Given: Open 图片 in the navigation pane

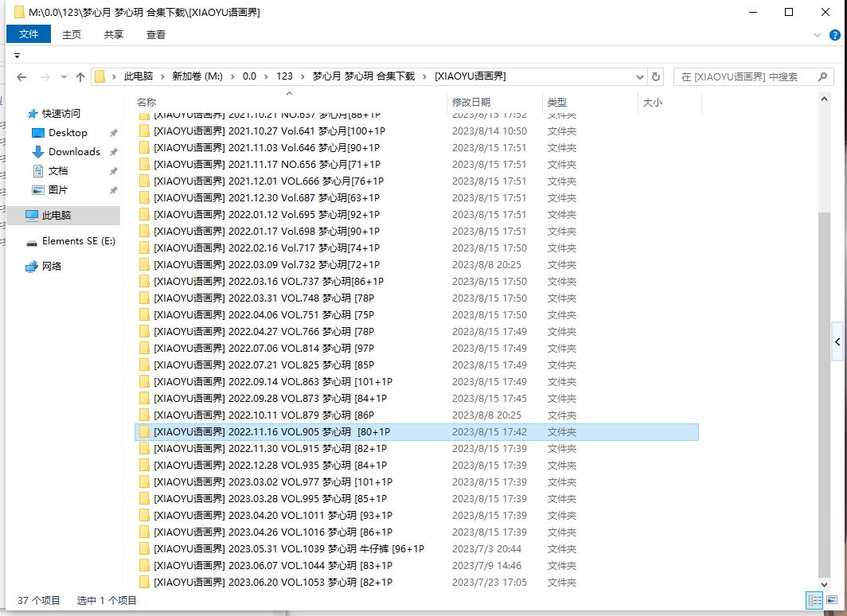Looking at the screenshot, I should click(x=58, y=190).
